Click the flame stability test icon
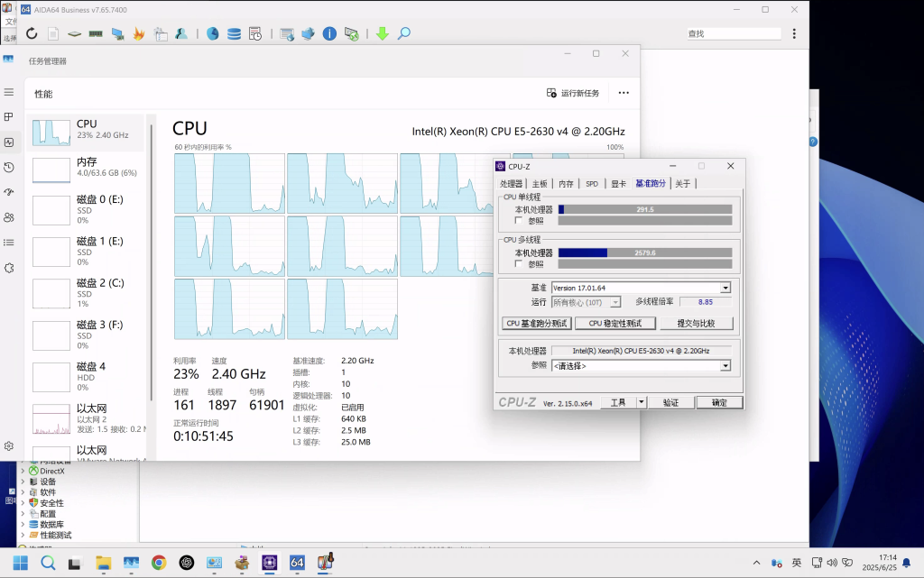This screenshot has height=578, width=924. (x=139, y=34)
